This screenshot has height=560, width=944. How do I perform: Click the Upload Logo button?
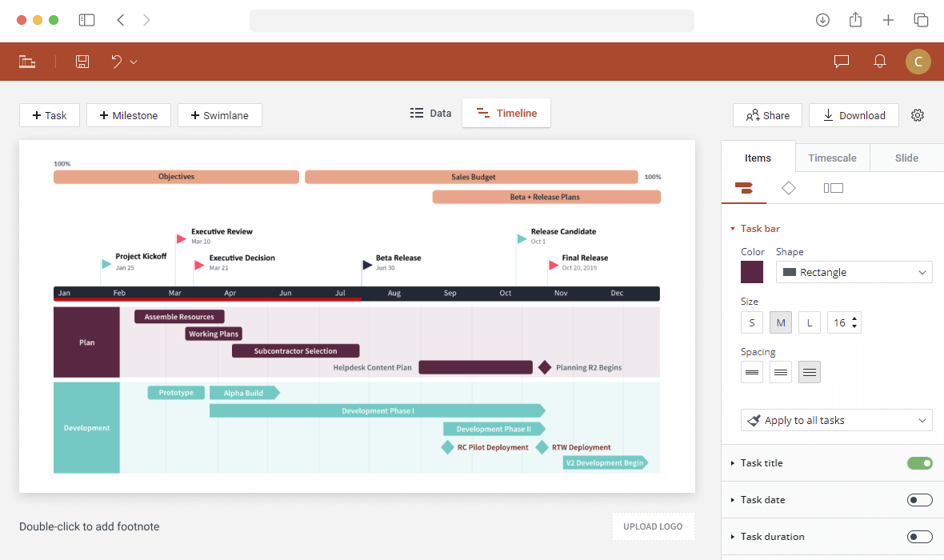click(653, 526)
